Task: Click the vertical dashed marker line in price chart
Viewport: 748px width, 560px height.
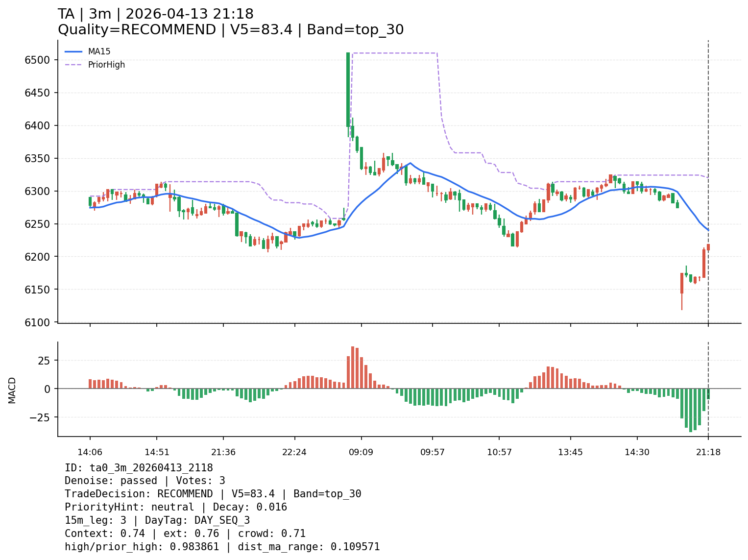Action: (x=708, y=147)
